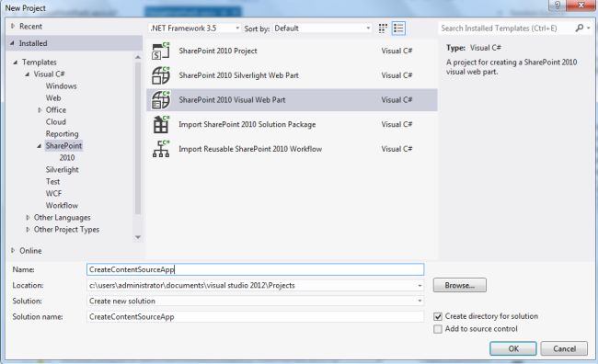Select Import Reusable SharePoint 2010 Workflow text
This screenshot has width=598, height=364.
point(250,149)
